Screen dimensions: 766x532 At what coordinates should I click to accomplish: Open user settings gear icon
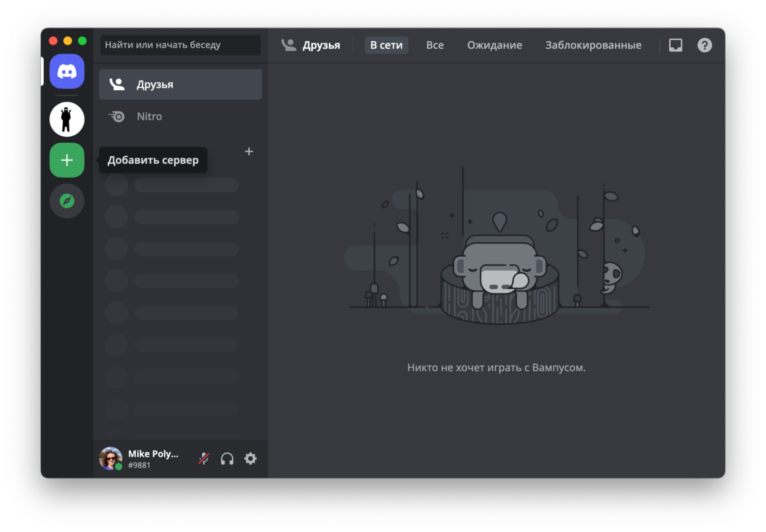(x=251, y=459)
